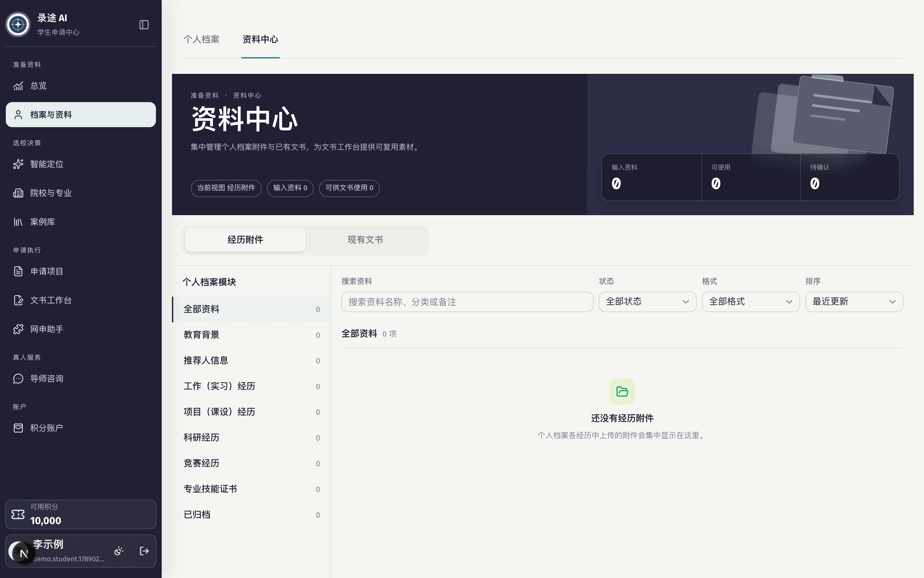Screen dimensions: 924x578
Task: Select 项目（课设）经历 module
Action: [x=252, y=412]
